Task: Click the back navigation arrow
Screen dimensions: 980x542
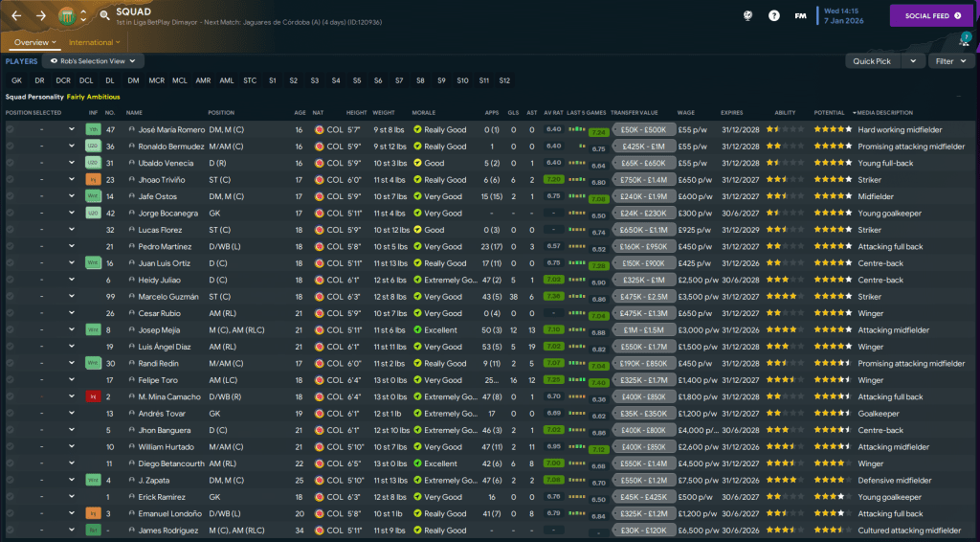Action: (16, 16)
